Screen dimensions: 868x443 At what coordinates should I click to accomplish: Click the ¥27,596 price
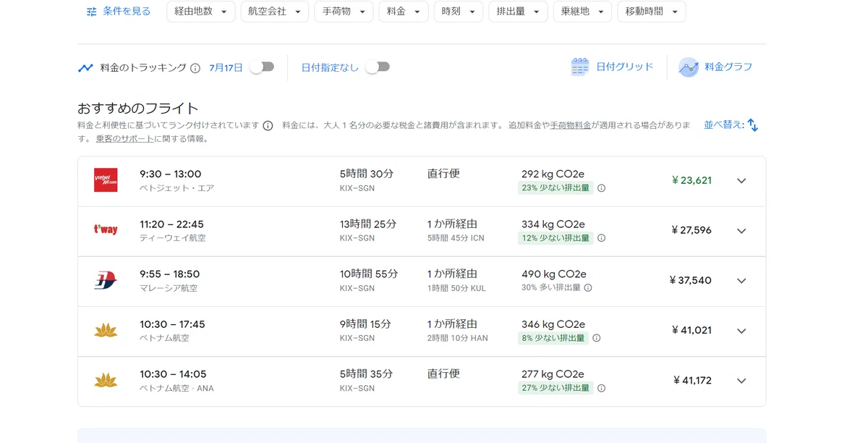click(x=691, y=230)
